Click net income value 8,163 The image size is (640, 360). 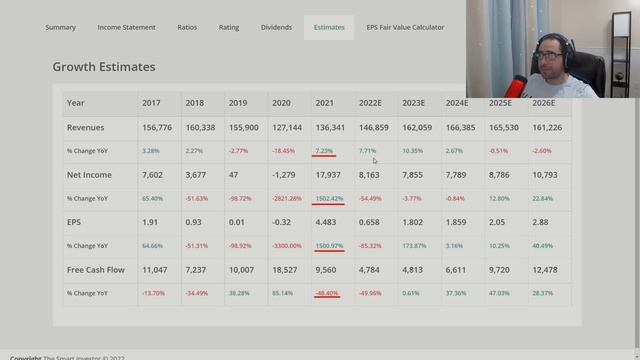pyautogui.click(x=369, y=175)
